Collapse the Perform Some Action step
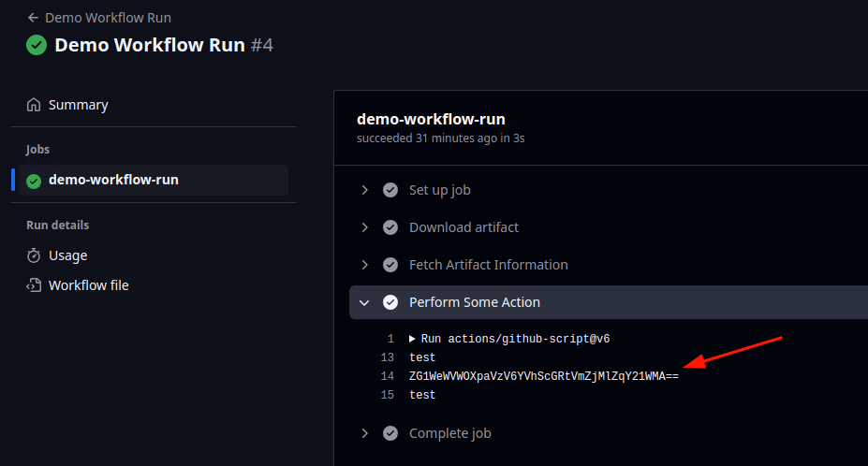 pos(364,302)
